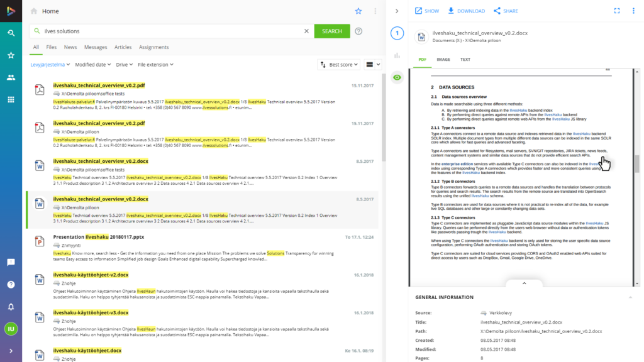Open Drive filter dropdown
The width and height of the screenshot is (644, 362).
point(124,65)
